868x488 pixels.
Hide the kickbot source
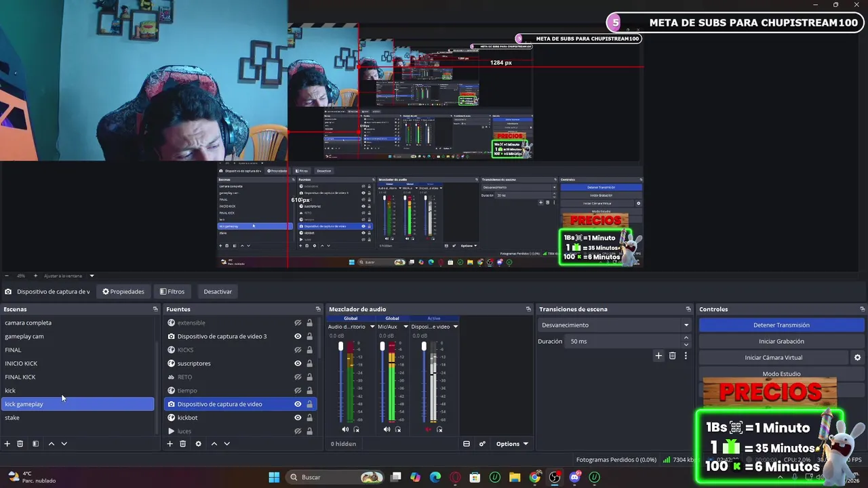(x=298, y=418)
